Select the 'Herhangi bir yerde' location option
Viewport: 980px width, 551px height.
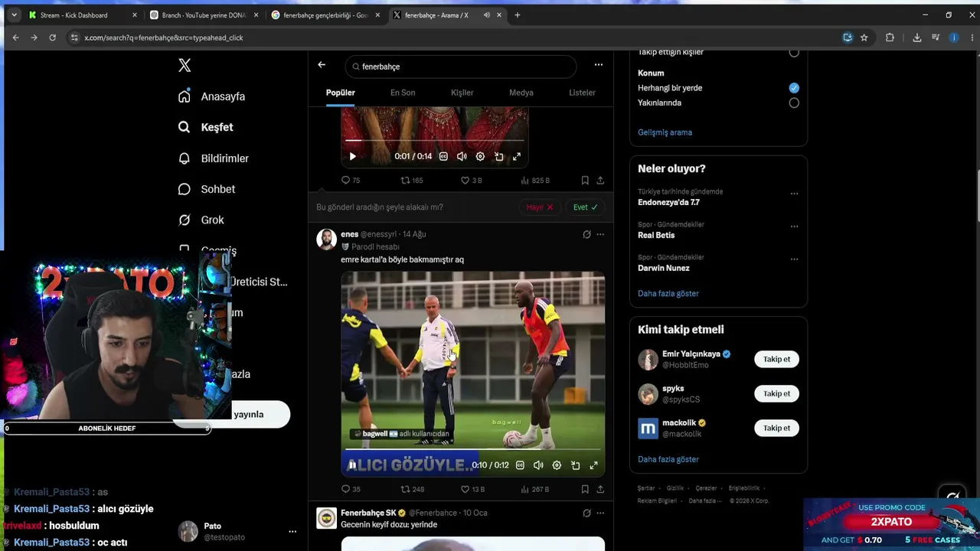click(794, 88)
